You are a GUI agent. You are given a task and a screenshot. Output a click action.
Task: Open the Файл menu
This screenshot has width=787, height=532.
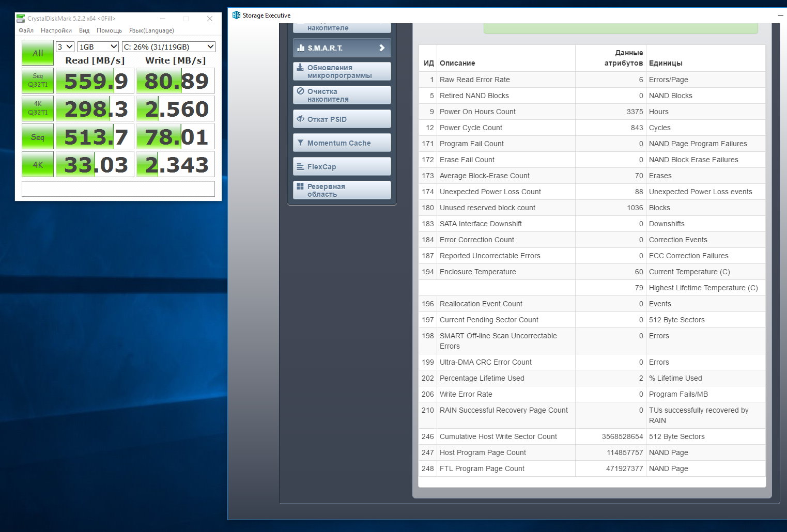[26, 30]
